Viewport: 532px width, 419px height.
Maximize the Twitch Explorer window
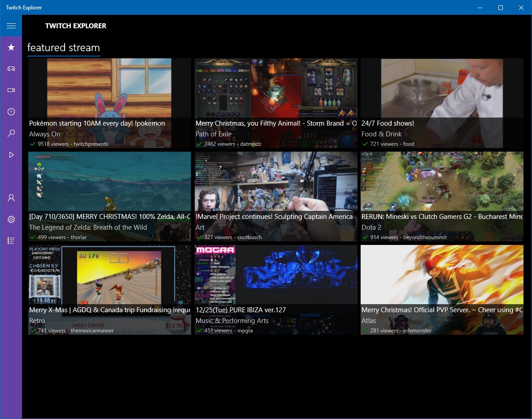tap(501, 8)
